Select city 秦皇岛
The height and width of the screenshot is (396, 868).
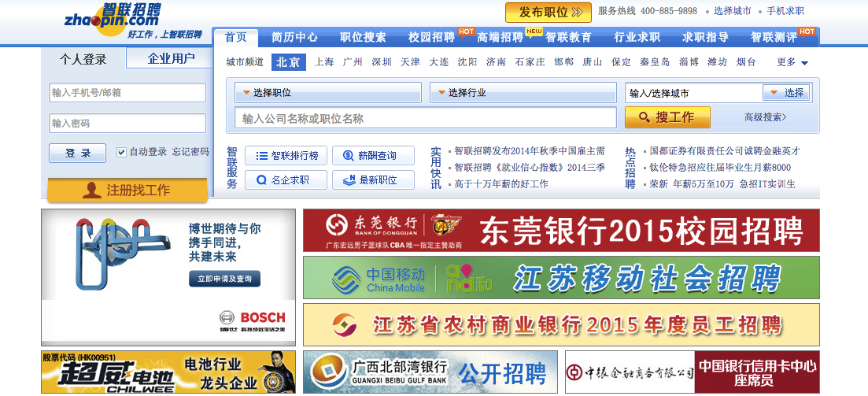tap(654, 62)
